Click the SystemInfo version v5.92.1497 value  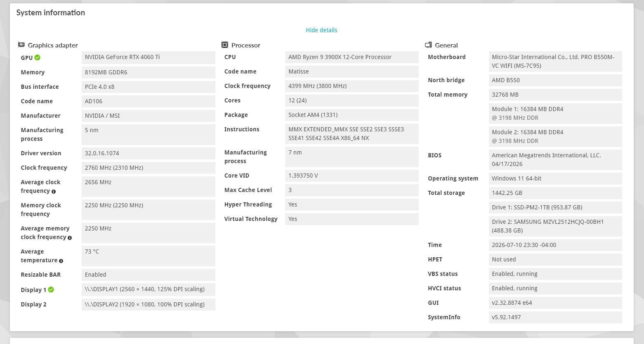pyautogui.click(x=555, y=317)
